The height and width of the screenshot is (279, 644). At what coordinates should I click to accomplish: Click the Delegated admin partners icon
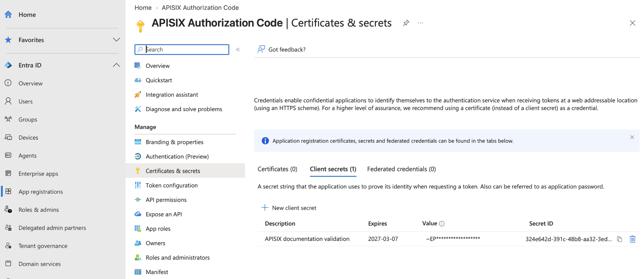point(8,228)
